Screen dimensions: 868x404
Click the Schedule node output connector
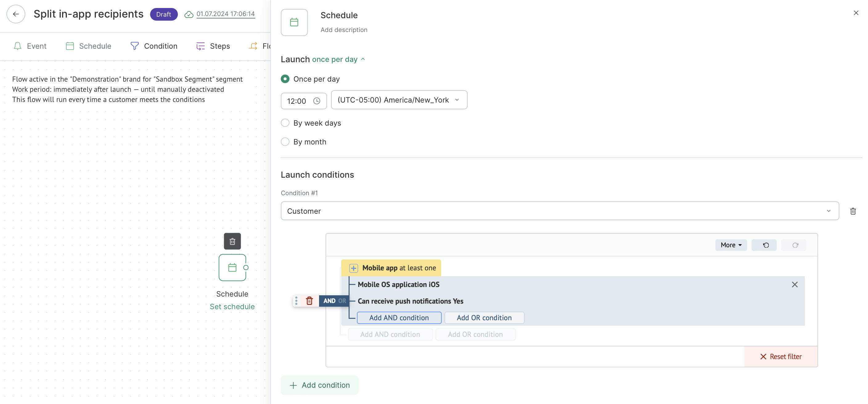(x=246, y=268)
